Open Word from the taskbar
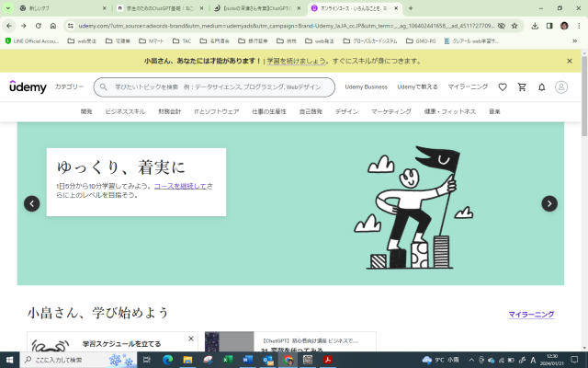The image size is (588, 368). pos(248,360)
